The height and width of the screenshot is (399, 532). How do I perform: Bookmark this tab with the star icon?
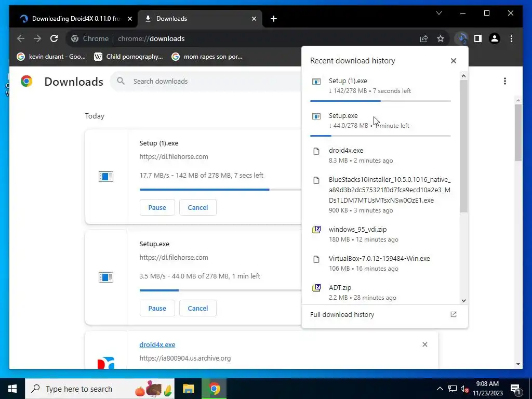[x=441, y=38]
